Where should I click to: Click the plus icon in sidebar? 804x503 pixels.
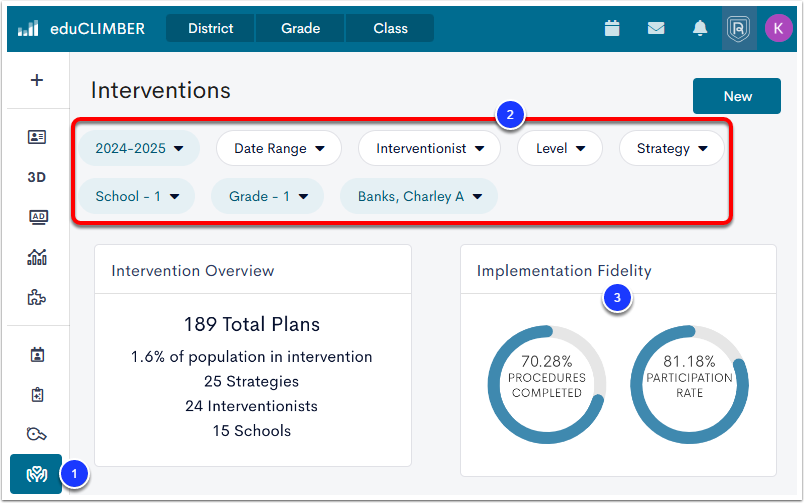(36, 80)
